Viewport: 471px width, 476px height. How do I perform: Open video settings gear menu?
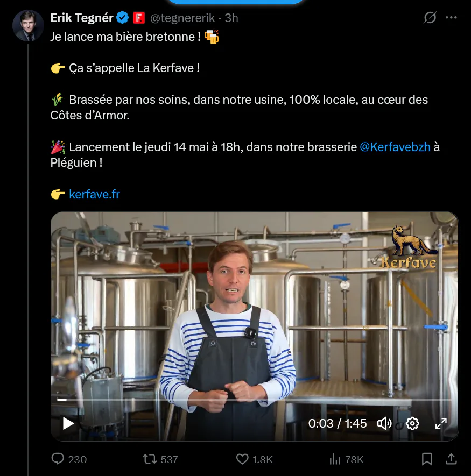click(x=412, y=423)
